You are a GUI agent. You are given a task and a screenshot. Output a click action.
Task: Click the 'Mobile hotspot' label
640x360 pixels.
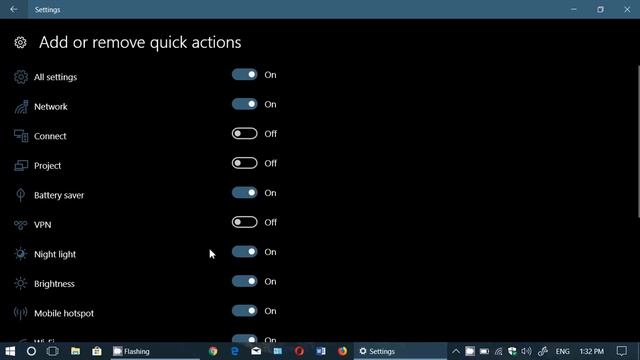(x=64, y=313)
